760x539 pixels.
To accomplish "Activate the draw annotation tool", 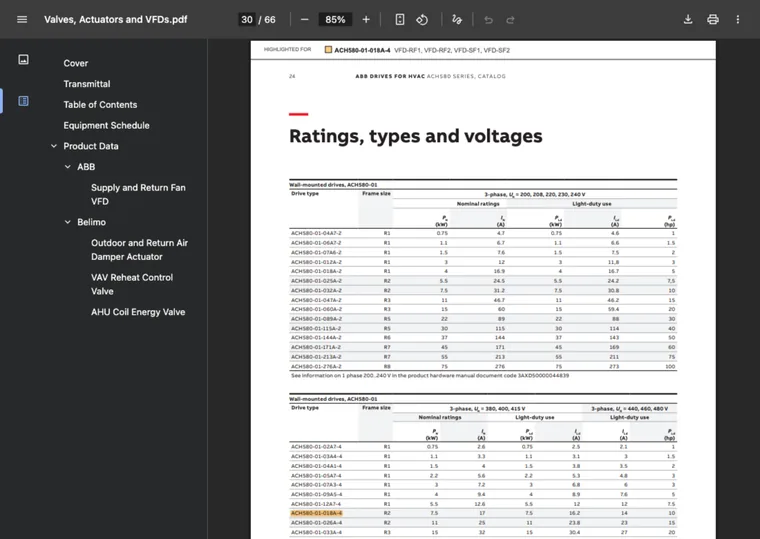I will pos(457,19).
